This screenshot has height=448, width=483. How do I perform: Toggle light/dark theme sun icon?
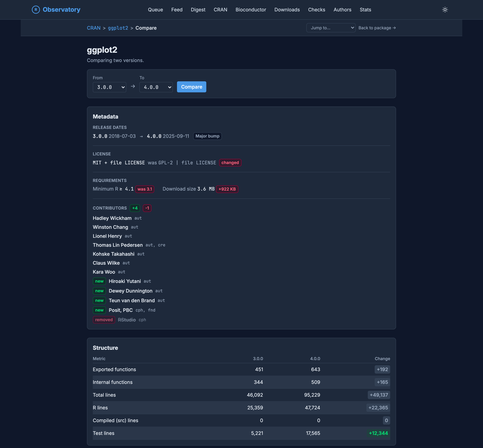pyautogui.click(x=445, y=10)
